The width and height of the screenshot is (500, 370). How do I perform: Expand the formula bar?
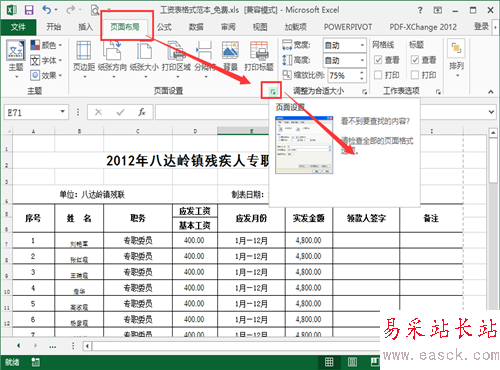point(491,112)
